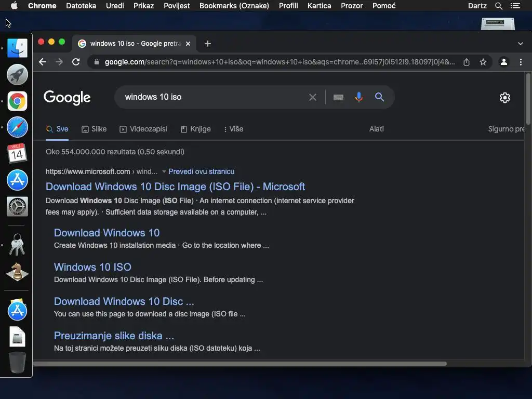
Task: Reload the current page
Action: [x=76, y=62]
